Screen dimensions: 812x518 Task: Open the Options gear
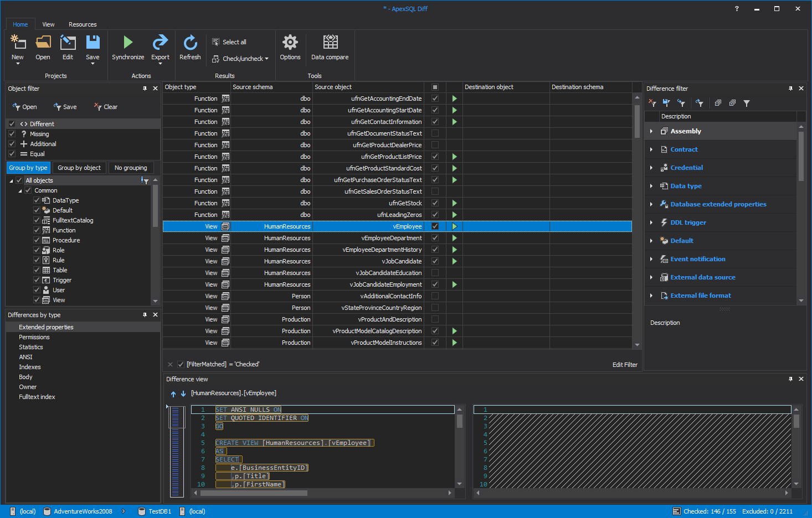click(x=290, y=42)
